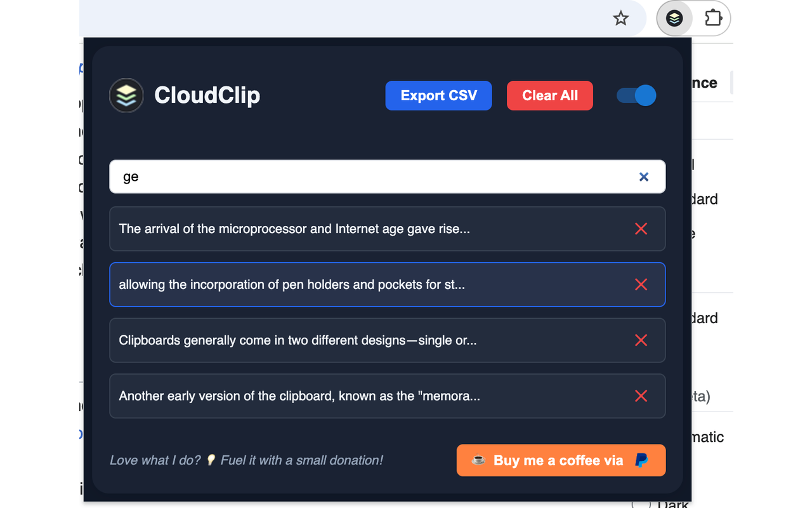Click inside the search input field
This screenshot has width=812, height=508.
coord(349,177)
